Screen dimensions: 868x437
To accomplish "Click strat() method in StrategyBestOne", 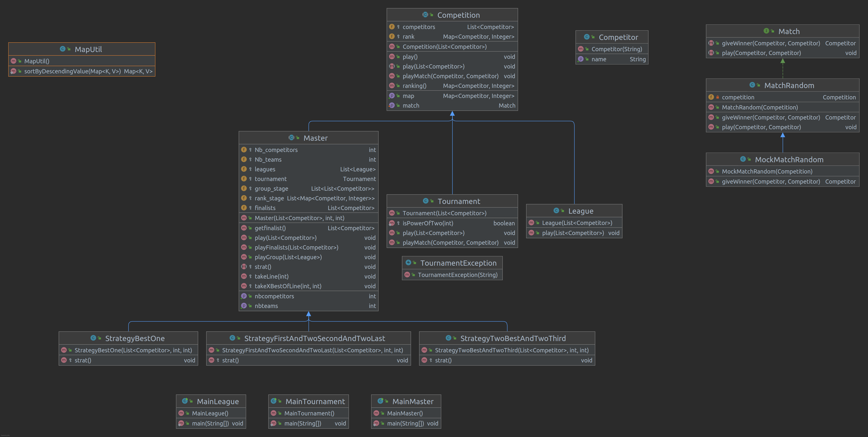I will click(x=128, y=360).
